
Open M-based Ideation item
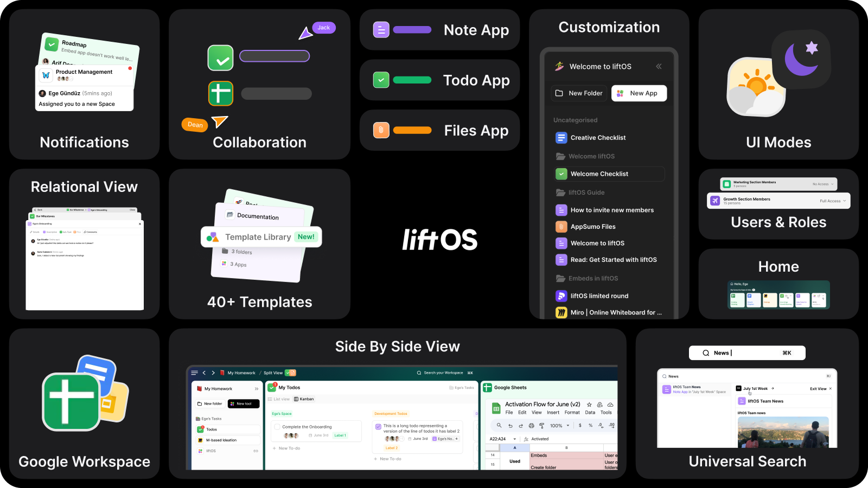(x=228, y=440)
